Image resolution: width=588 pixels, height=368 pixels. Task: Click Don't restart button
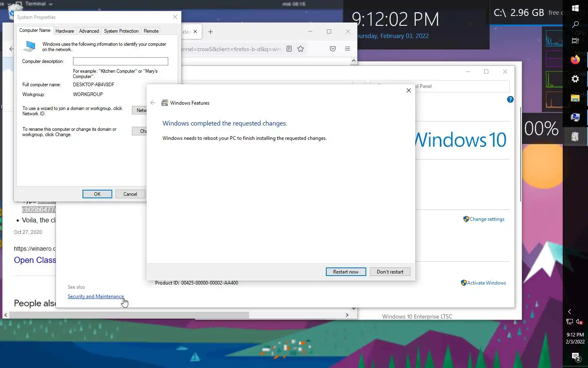click(x=390, y=272)
